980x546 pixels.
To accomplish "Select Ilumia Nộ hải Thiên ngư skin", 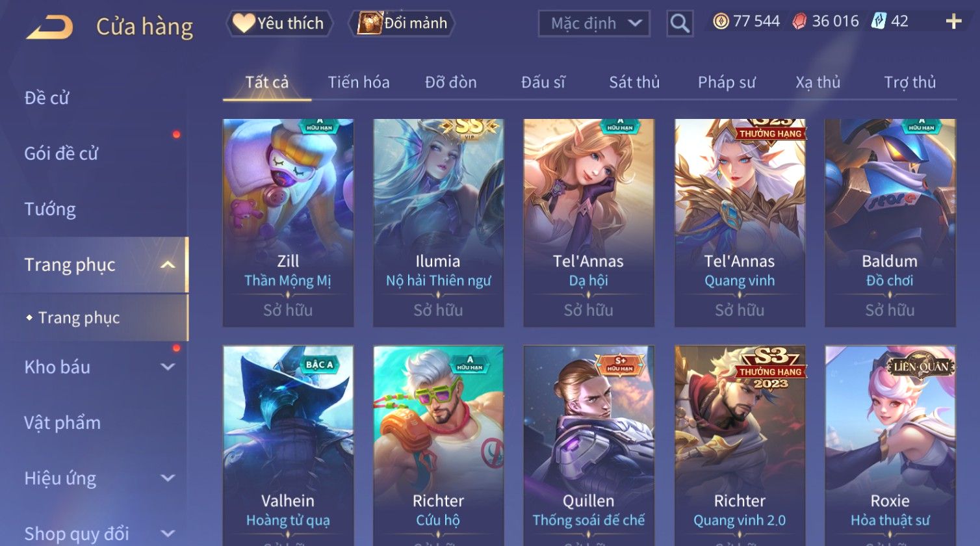I will (438, 222).
